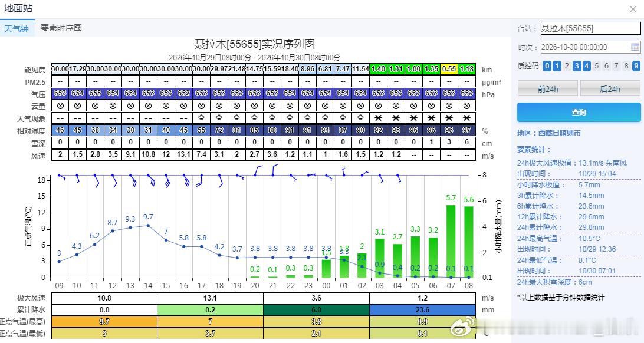Toggle quality code 6
This screenshot has height=343, width=644.
[x=606, y=65]
